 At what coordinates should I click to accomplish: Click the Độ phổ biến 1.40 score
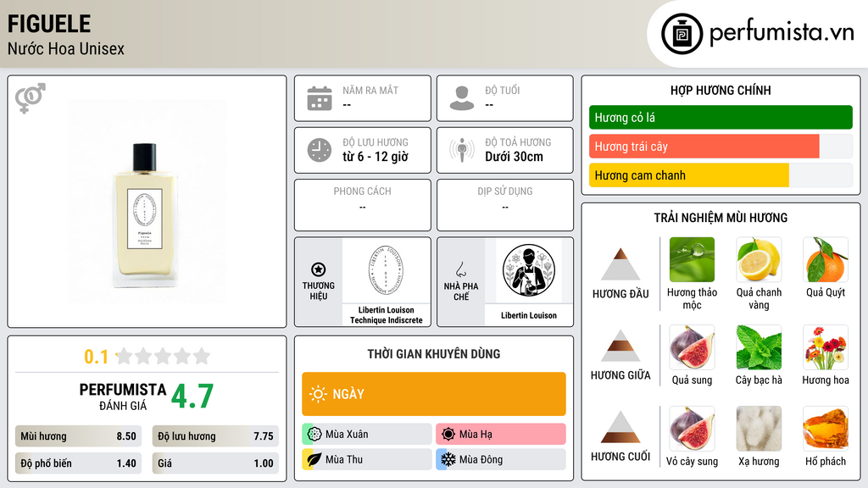point(79,463)
